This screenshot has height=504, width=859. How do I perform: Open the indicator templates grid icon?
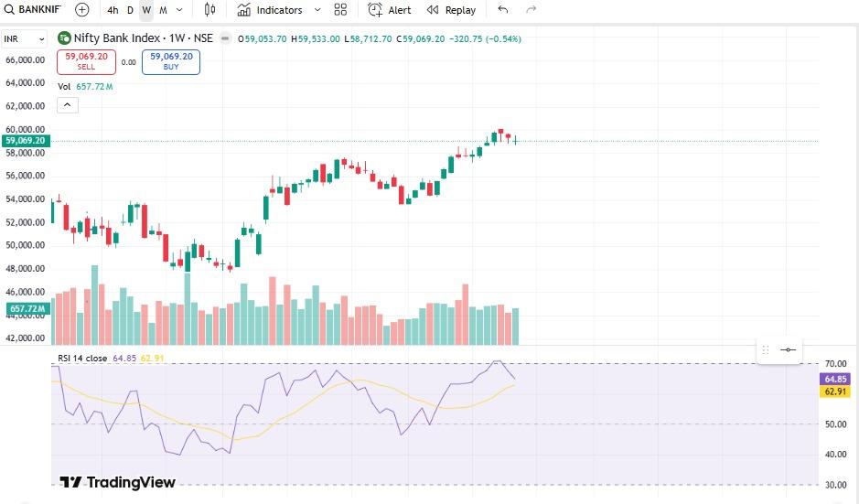pyautogui.click(x=340, y=10)
